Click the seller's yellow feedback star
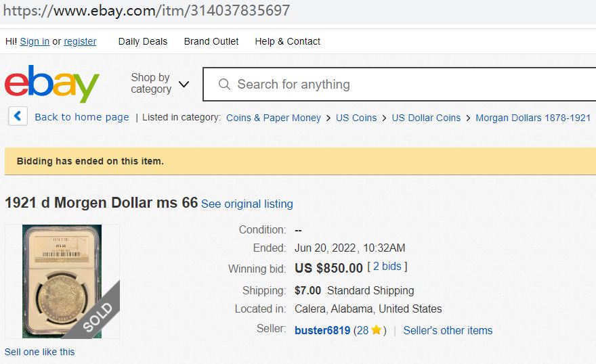The image size is (596, 364). pyautogui.click(x=376, y=330)
